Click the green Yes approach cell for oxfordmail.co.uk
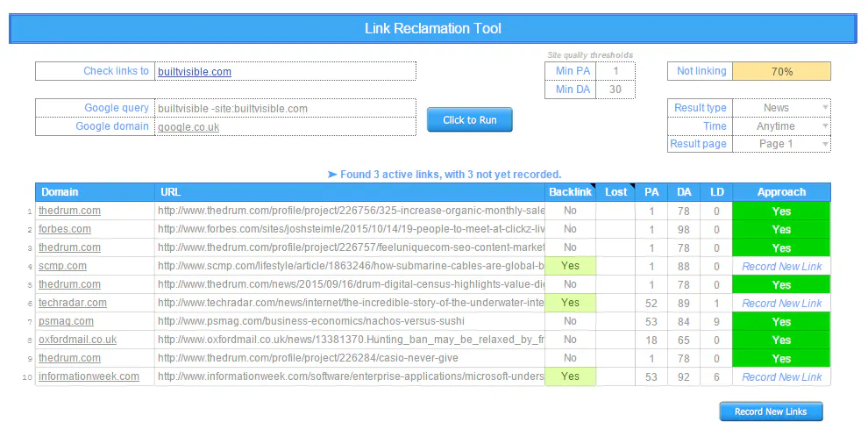This screenshot has height=437, width=868. (x=782, y=340)
